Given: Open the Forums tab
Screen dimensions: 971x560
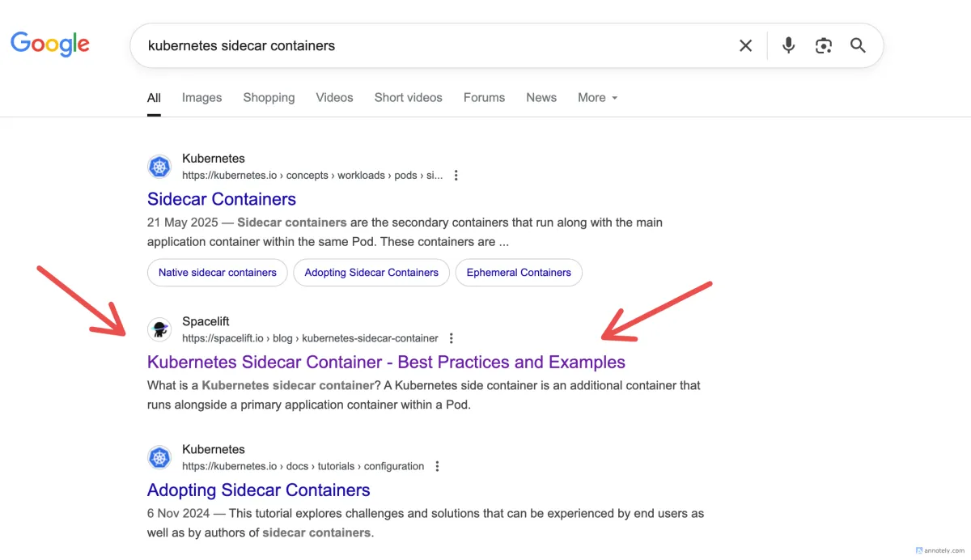Looking at the screenshot, I should [484, 97].
